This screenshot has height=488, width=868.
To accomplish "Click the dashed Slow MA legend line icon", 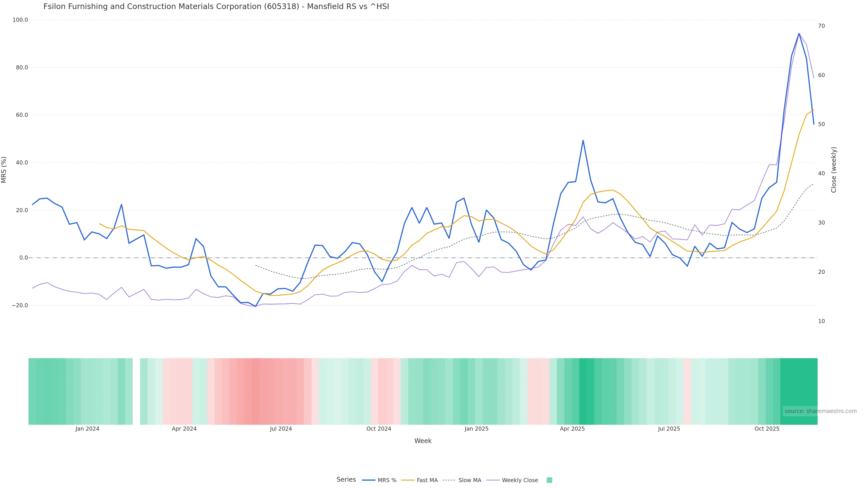I will [x=449, y=480].
